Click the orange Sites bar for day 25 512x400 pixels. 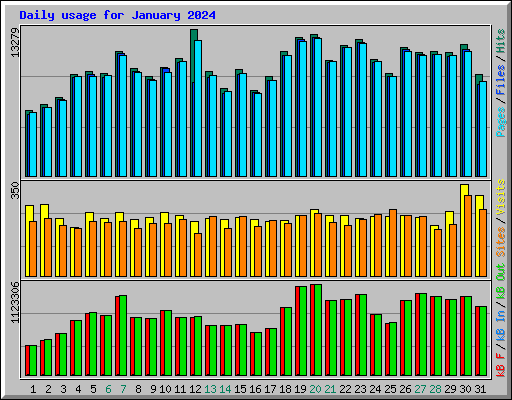393,243
